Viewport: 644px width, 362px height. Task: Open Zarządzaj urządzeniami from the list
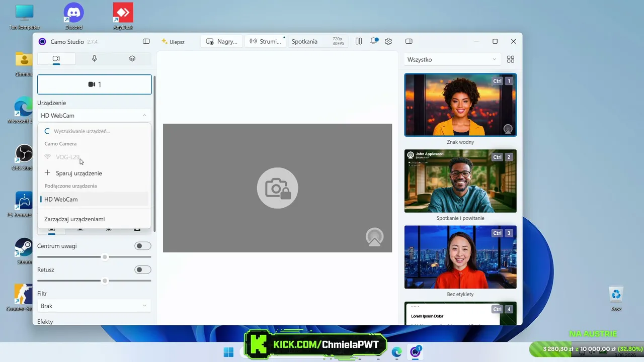click(x=94, y=219)
